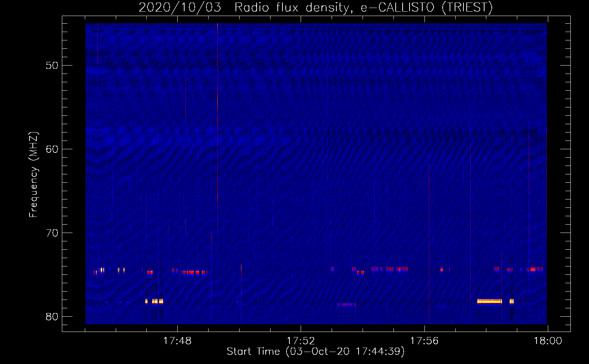Screen dimensions: 589x364
Task: Click the 70 frequency tick label
Action: click(52, 233)
